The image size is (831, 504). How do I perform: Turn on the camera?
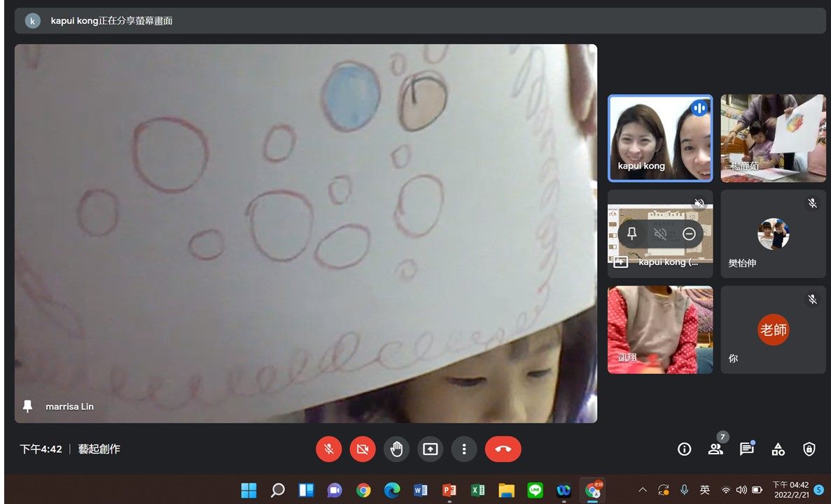pyautogui.click(x=363, y=449)
